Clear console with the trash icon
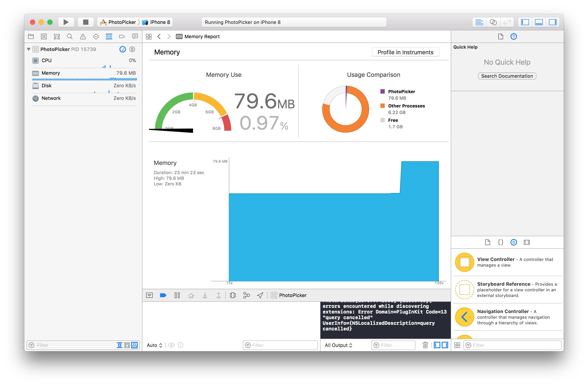The width and height of the screenshot is (588, 386). (x=425, y=345)
